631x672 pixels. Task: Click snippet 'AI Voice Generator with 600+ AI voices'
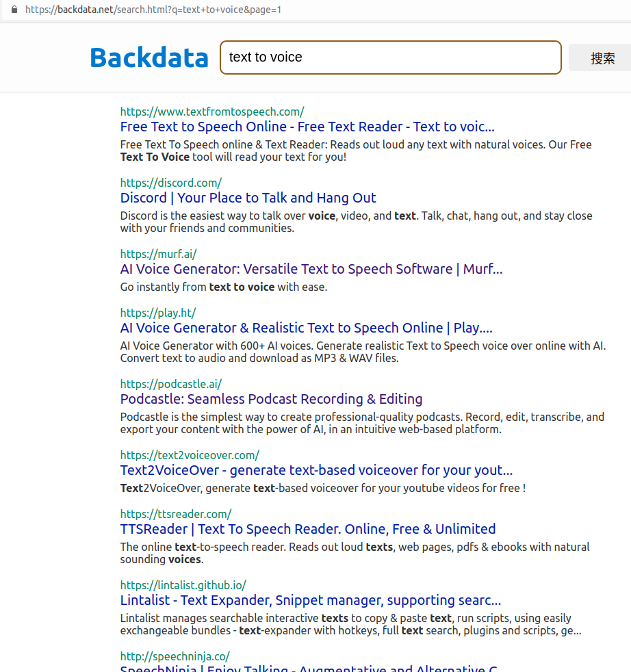click(x=363, y=352)
